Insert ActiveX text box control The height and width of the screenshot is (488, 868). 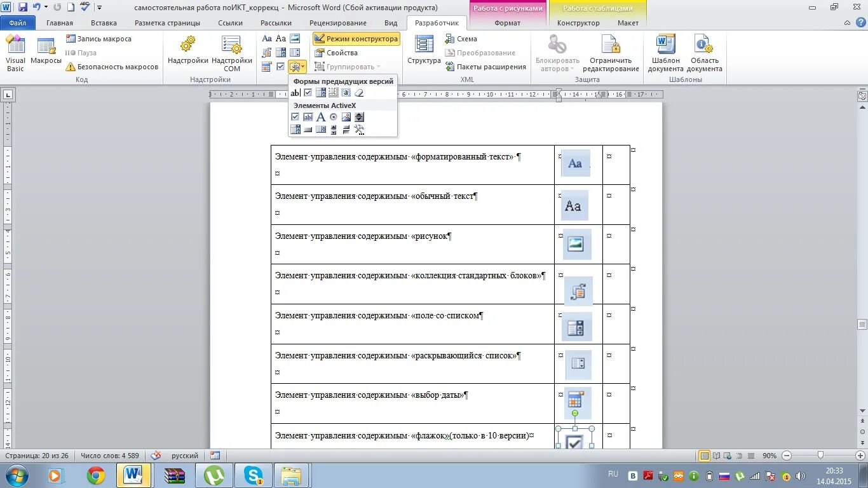coord(308,117)
